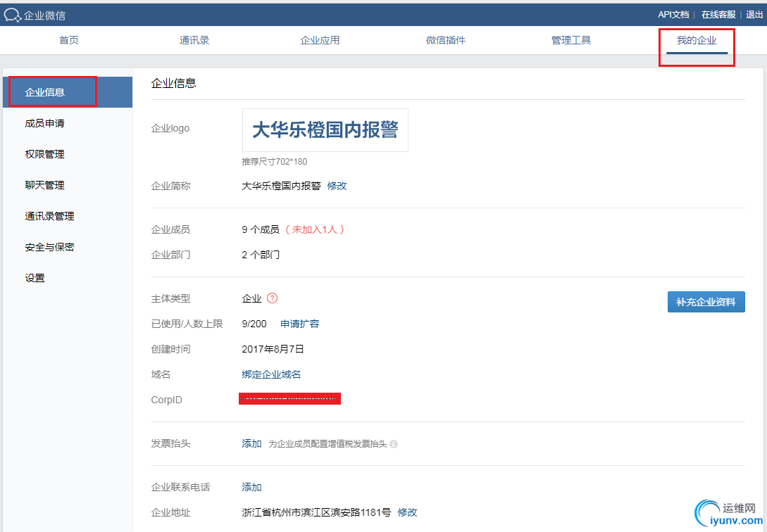
Task: Click the 大华乐橙国内报警 enterprise logo image
Action: pos(325,129)
